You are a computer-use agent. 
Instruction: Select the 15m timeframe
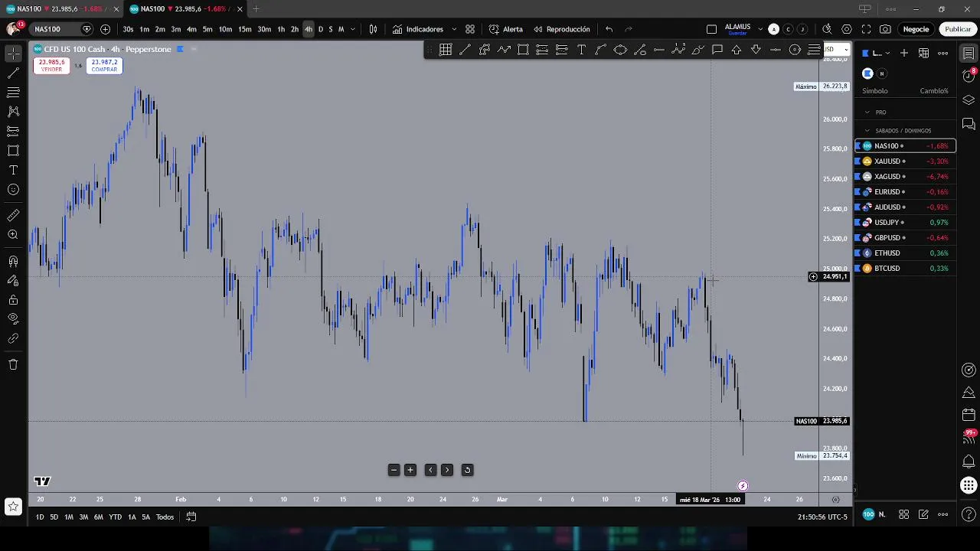[244, 29]
